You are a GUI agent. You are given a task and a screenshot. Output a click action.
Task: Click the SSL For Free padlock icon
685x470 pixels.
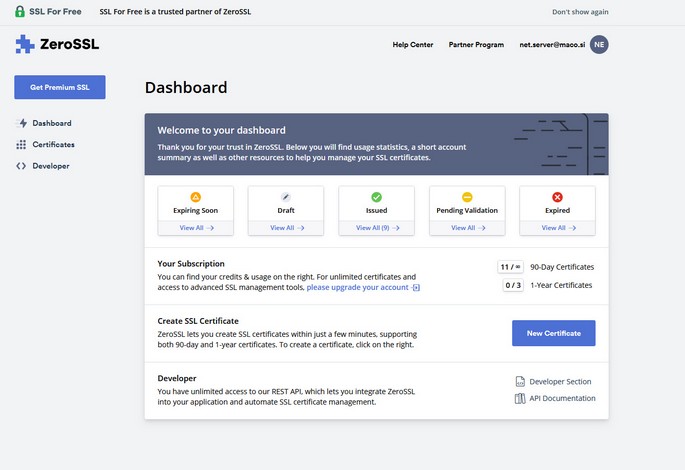pos(22,12)
